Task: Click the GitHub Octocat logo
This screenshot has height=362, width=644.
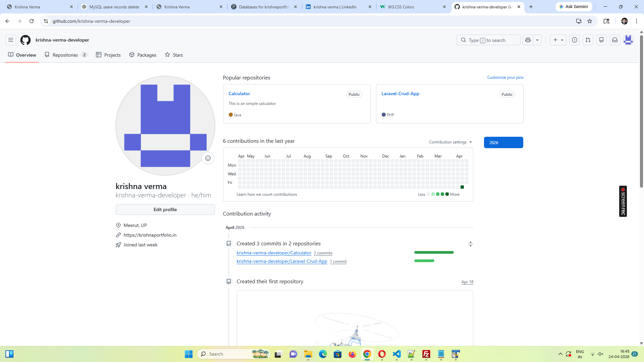Action: click(25, 40)
